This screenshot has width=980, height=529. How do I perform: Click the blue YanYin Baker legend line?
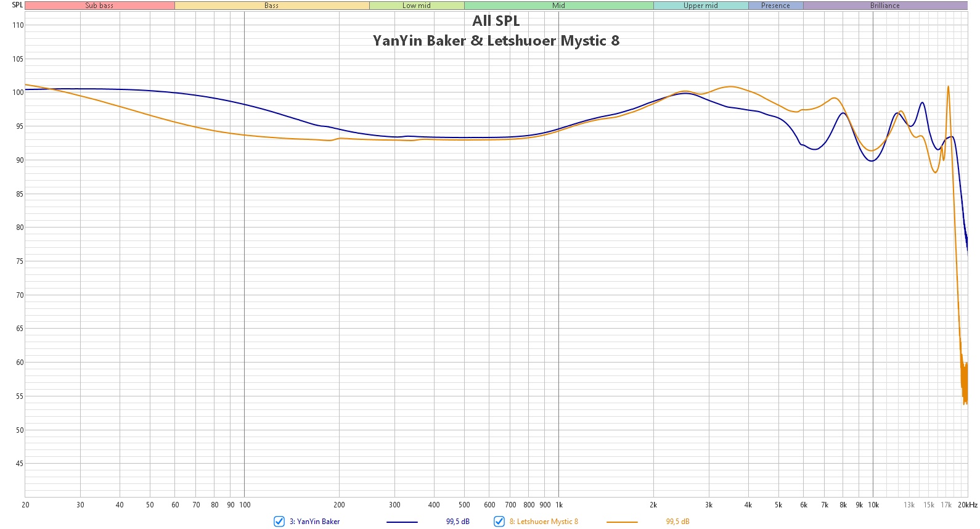click(x=402, y=522)
